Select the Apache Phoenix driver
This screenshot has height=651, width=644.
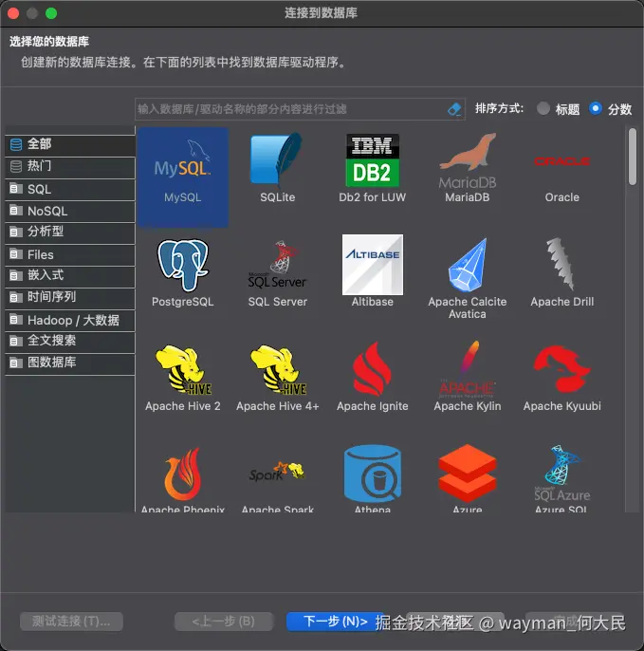coord(182,478)
